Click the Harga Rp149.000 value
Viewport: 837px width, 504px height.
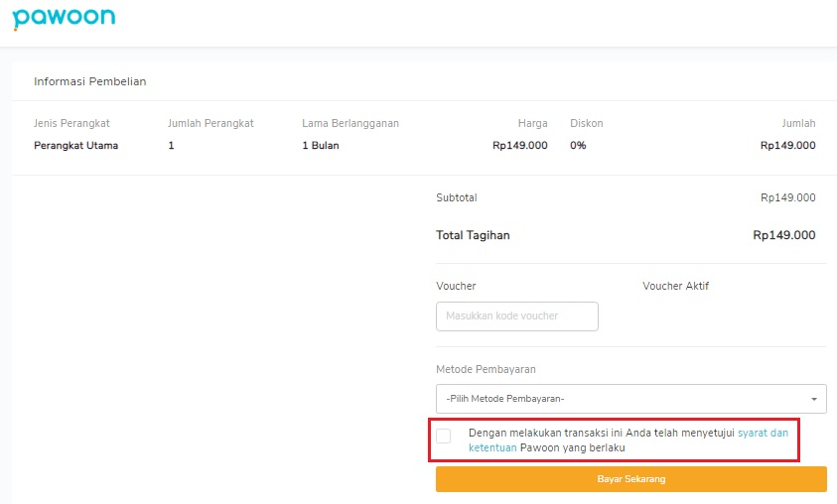coord(520,145)
